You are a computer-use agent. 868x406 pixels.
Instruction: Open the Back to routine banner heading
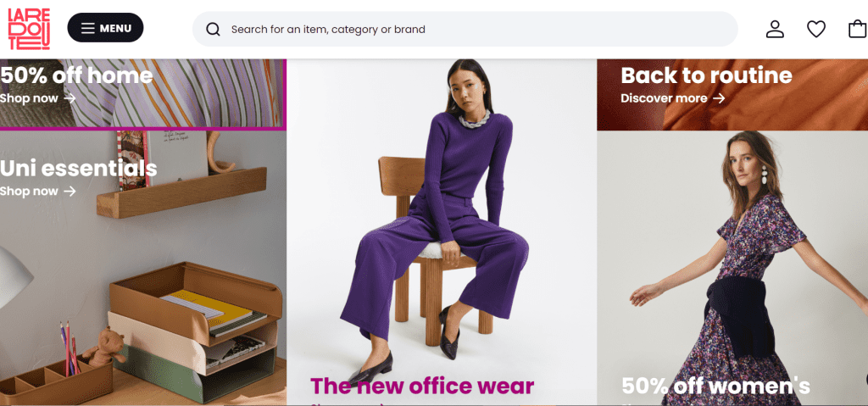tap(706, 75)
